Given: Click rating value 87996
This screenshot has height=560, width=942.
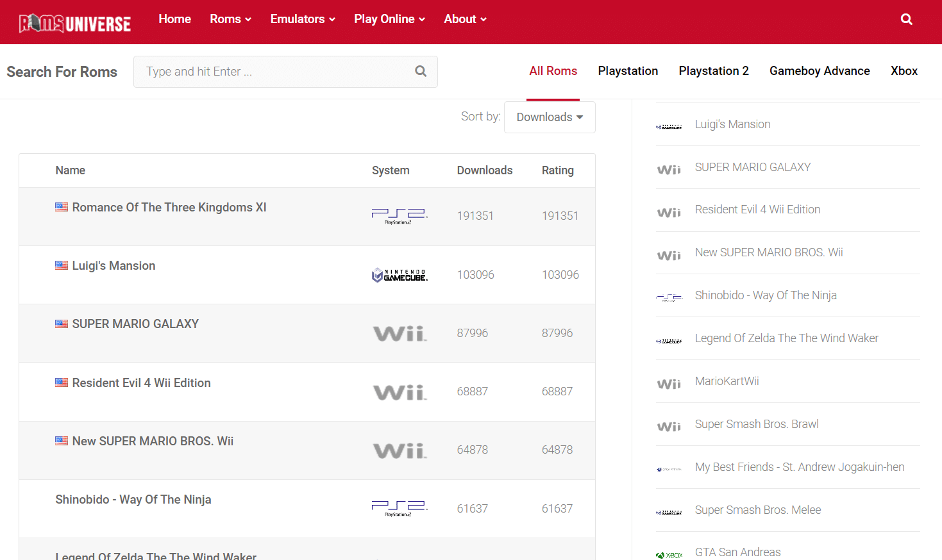Looking at the screenshot, I should 557,333.
